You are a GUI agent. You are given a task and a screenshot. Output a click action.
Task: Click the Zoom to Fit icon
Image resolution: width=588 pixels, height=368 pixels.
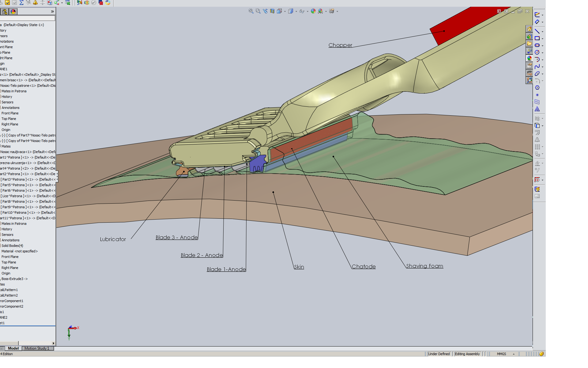(251, 11)
